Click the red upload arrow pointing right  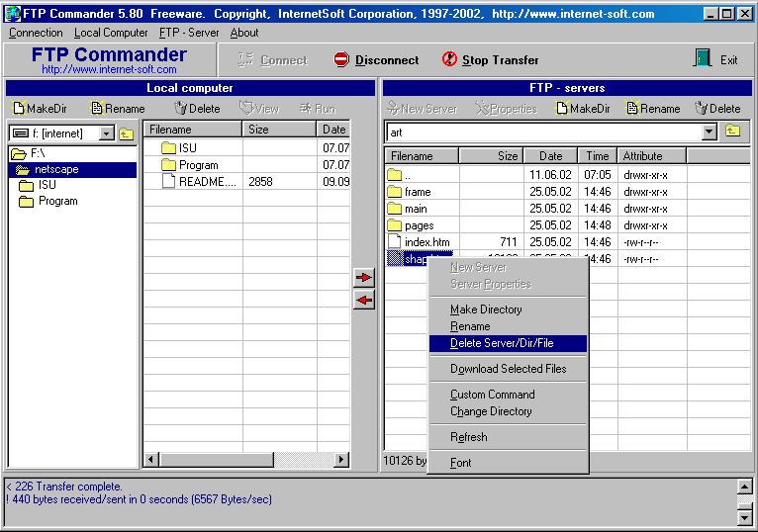click(x=363, y=277)
